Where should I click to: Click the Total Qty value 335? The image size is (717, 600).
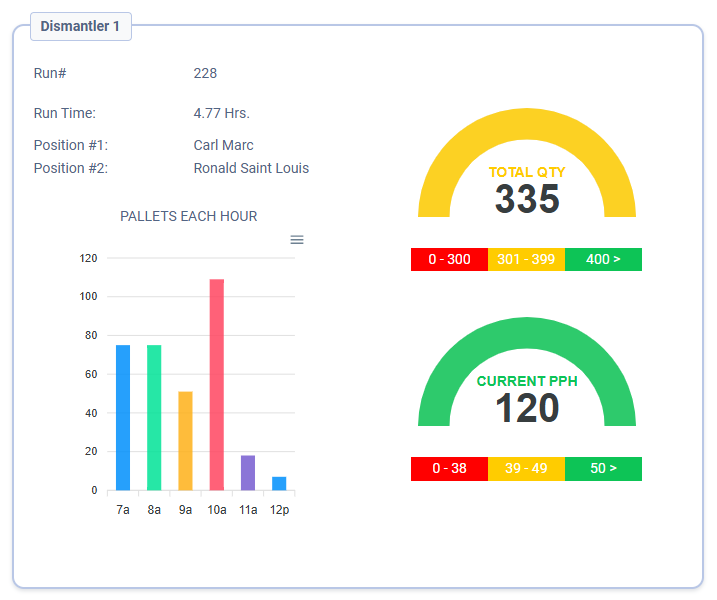click(x=527, y=200)
